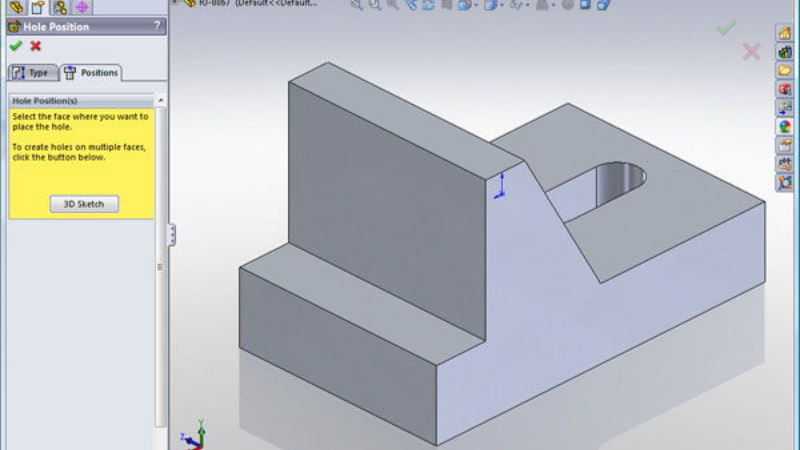This screenshot has height=450, width=800.
Task: Open the View Palette task pane tab
Action: [785, 108]
